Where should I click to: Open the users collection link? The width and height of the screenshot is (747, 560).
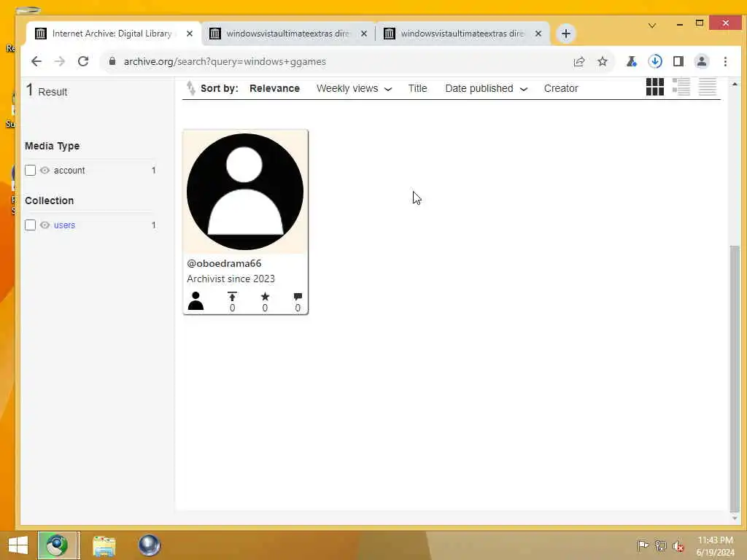coord(64,225)
